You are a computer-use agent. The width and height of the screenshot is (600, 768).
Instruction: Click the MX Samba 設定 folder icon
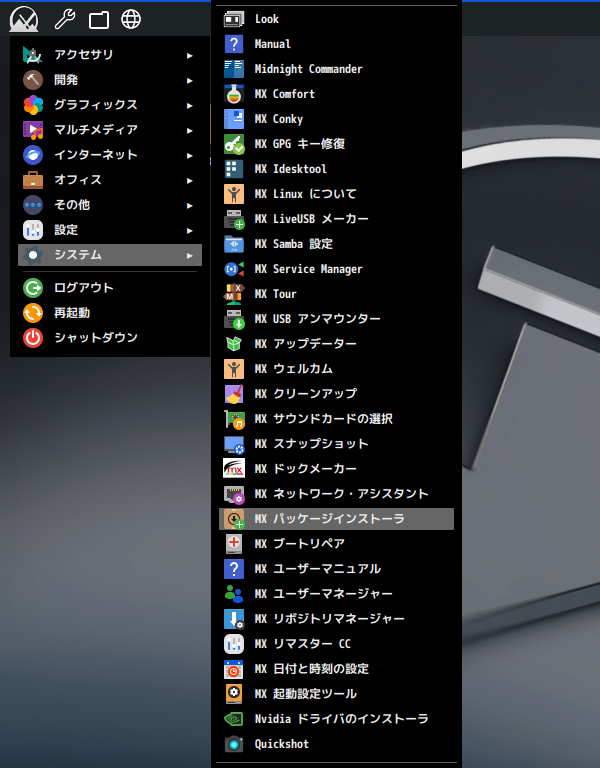[x=234, y=244]
